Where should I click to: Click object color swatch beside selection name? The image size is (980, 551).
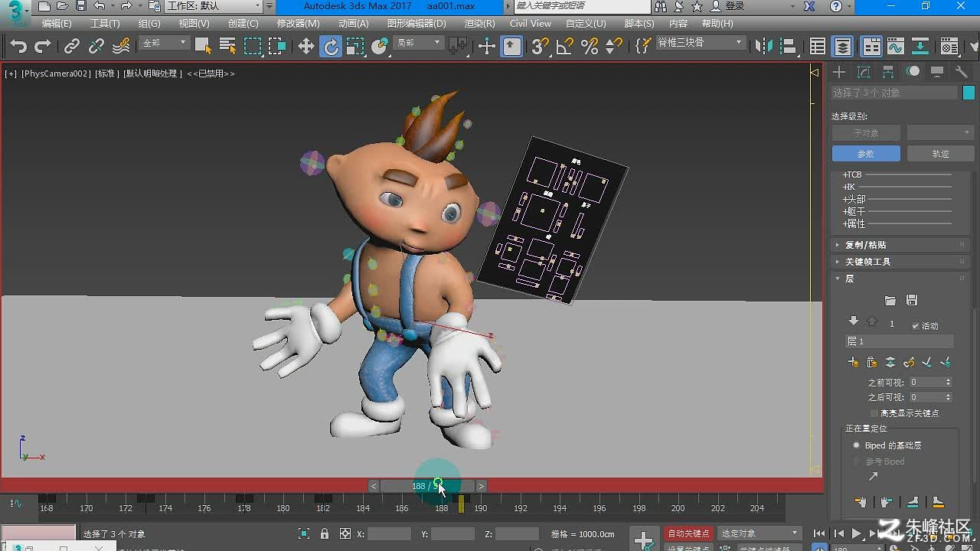pyautogui.click(x=969, y=93)
